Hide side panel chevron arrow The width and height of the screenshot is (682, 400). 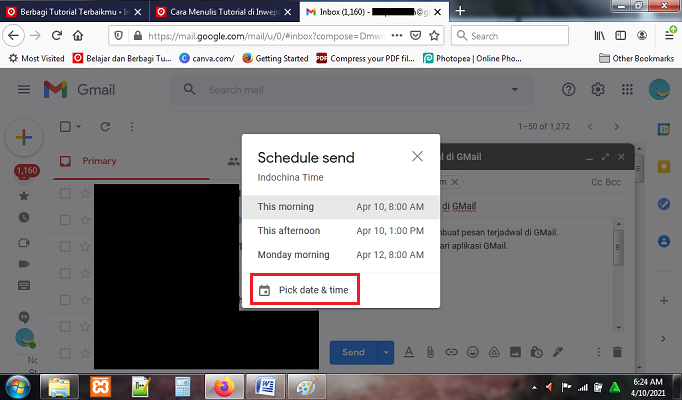point(663,339)
